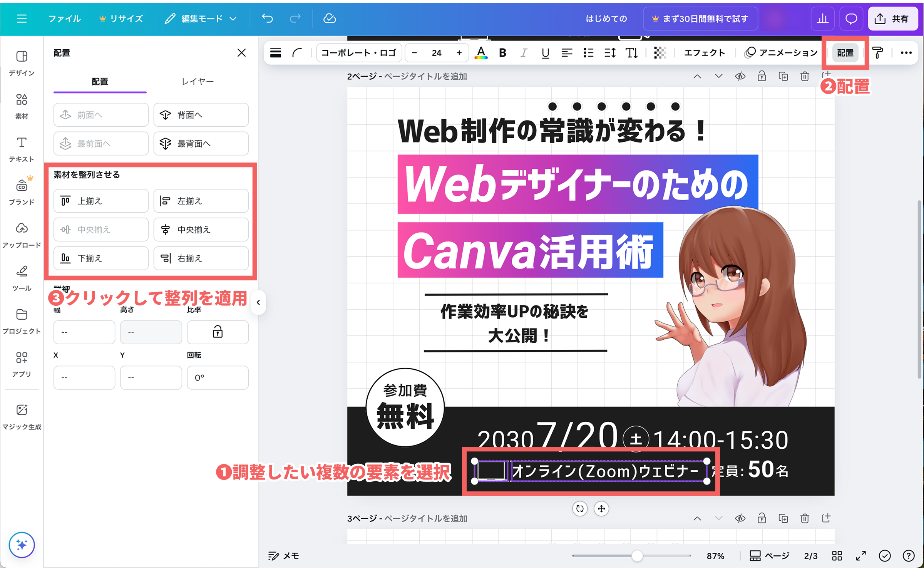
Task: Open the マジック生成 magic generation tool
Action: pos(22,416)
